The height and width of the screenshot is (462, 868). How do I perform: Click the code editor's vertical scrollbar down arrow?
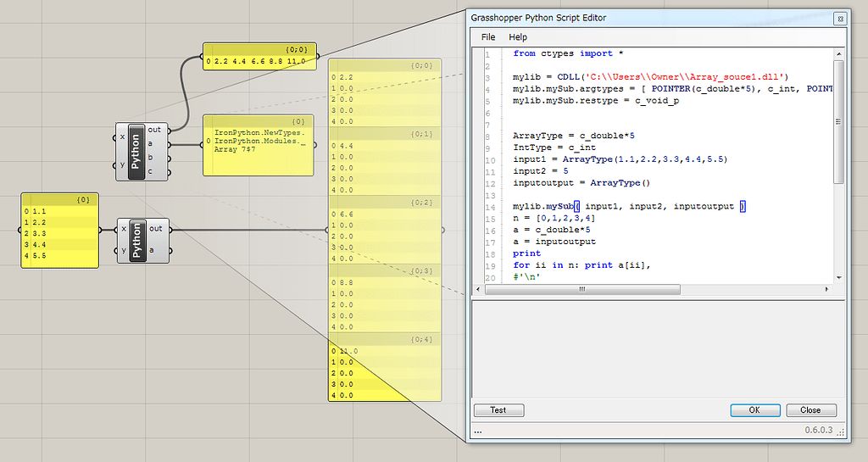pyautogui.click(x=839, y=276)
